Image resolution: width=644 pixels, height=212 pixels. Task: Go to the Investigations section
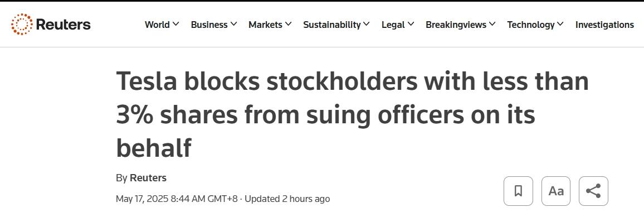pos(604,25)
